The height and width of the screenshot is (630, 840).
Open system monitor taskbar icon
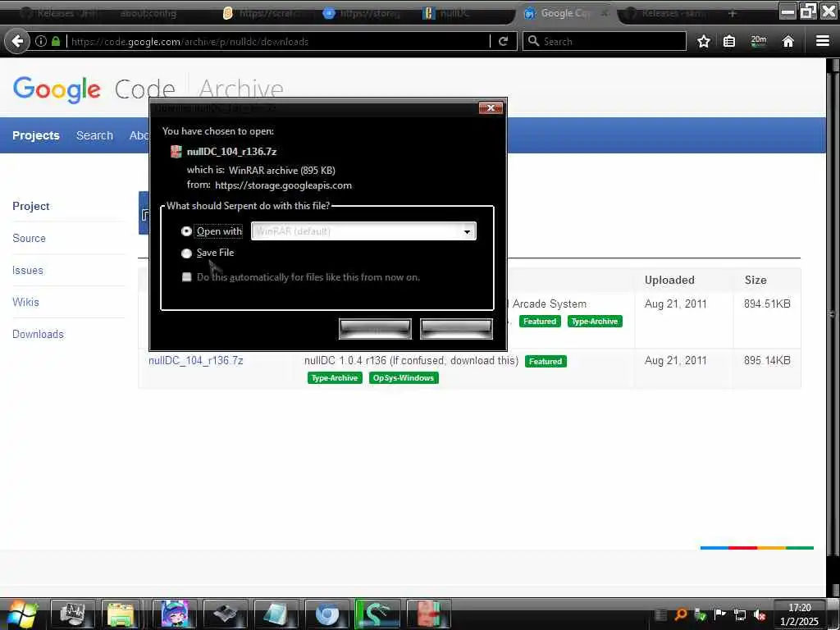[x=72, y=614]
